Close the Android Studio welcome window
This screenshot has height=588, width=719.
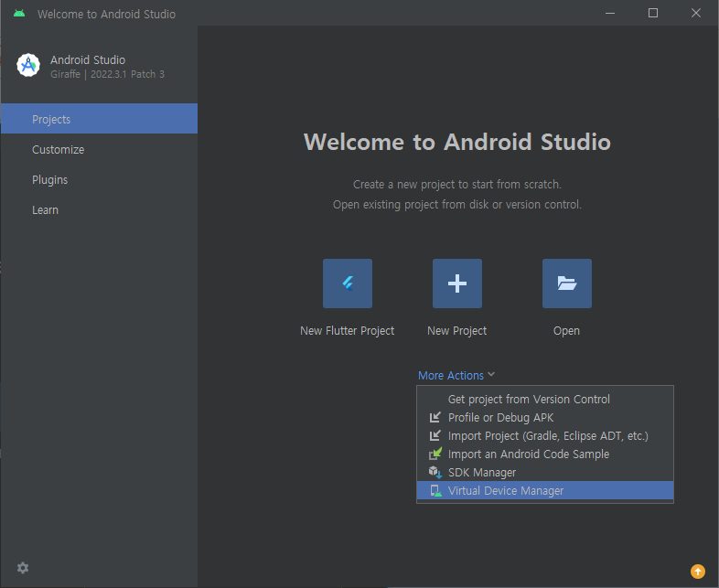point(695,14)
